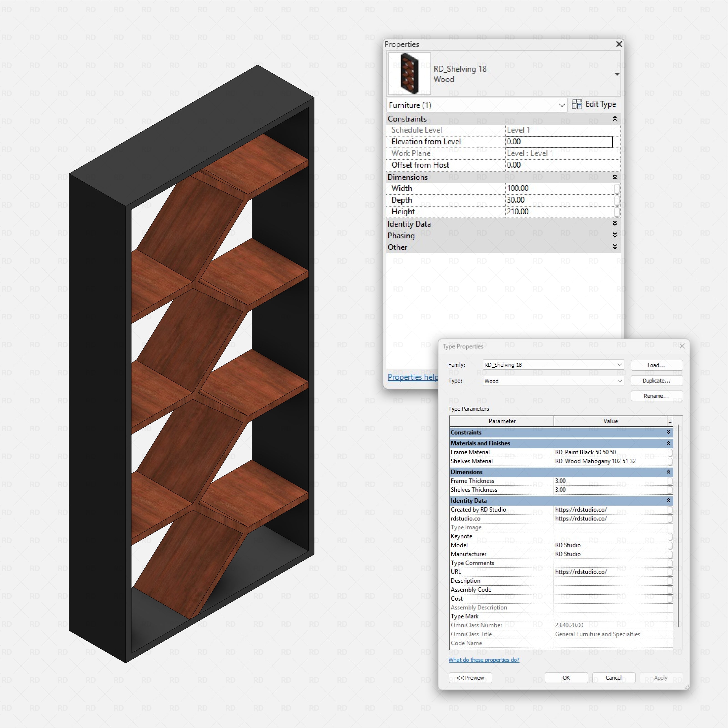Click associate parameter button beside Height
The height and width of the screenshot is (728, 728).
point(617,212)
